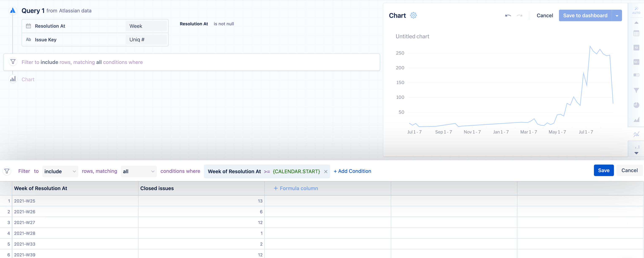The image size is (644, 258).
Task: Open the include/exclude dropdown
Action: pyautogui.click(x=60, y=171)
